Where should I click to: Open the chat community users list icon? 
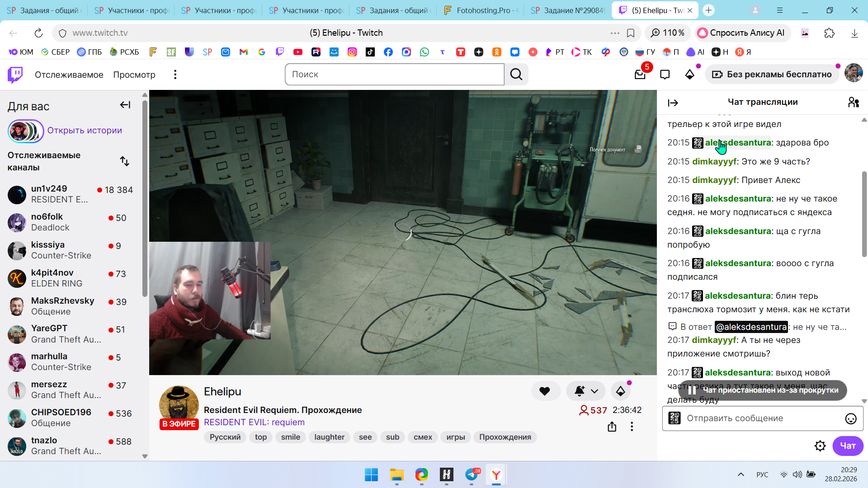click(853, 103)
